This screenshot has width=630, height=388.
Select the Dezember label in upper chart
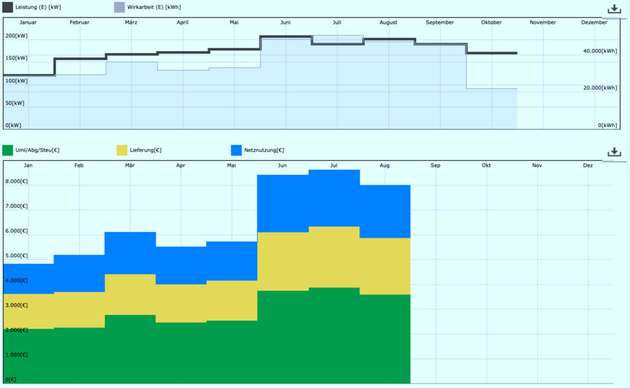(x=594, y=22)
